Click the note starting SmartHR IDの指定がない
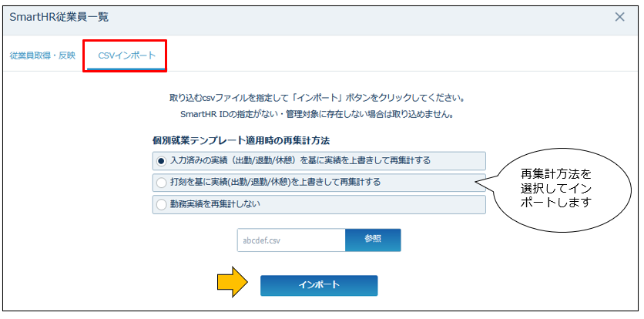This screenshot has width=644, height=319. tap(317, 115)
